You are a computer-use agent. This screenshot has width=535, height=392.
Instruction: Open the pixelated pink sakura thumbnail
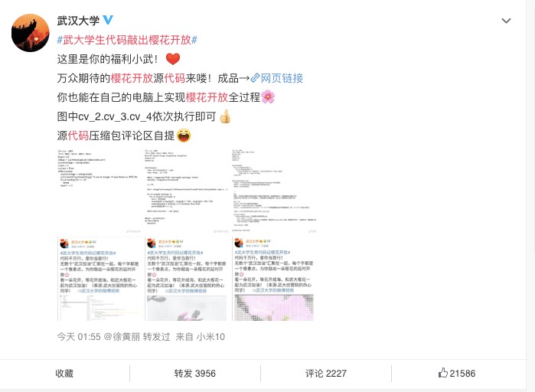[274, 279]
